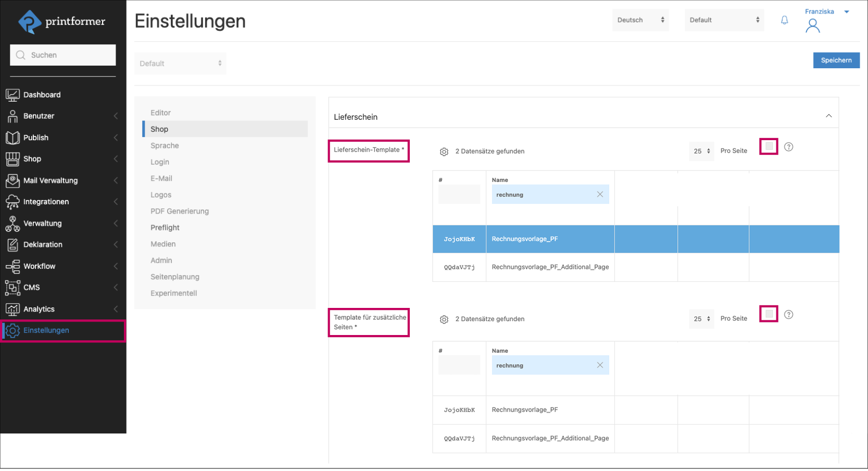The height and width of the screenshot is (471, 868).
Task: Clear the second rechnung name filter
Action: tap(600, 365)
